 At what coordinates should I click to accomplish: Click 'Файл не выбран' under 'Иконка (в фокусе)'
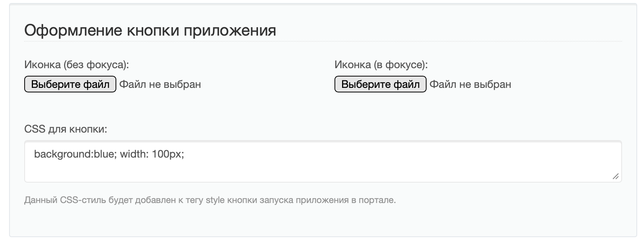(470, 84)
